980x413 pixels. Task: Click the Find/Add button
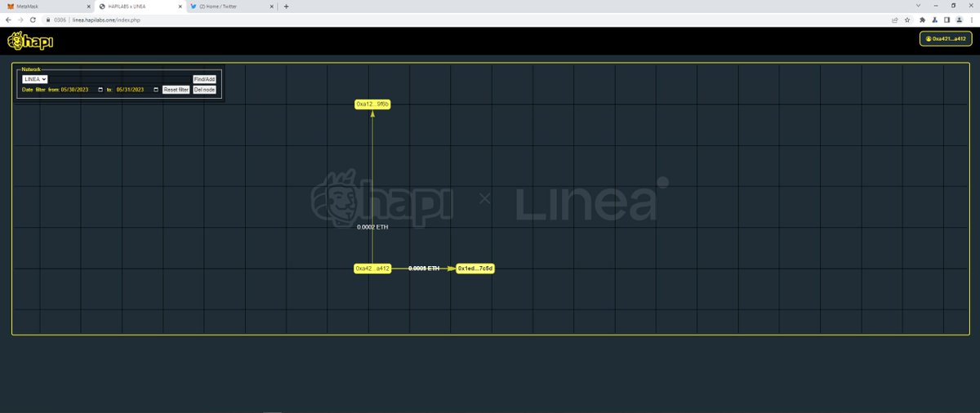pyautogui.click(x=204, y=79)
